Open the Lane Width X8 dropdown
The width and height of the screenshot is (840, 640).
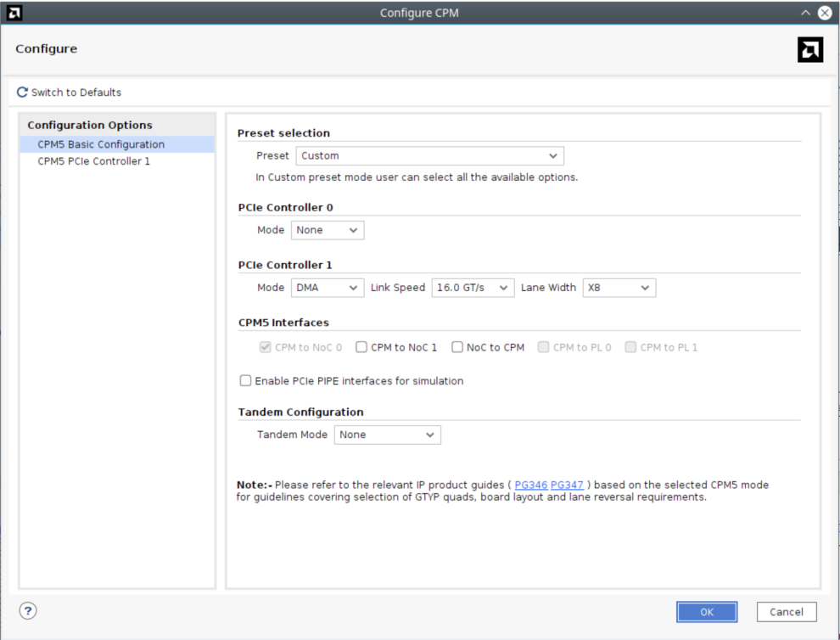(x=619, y=288)
